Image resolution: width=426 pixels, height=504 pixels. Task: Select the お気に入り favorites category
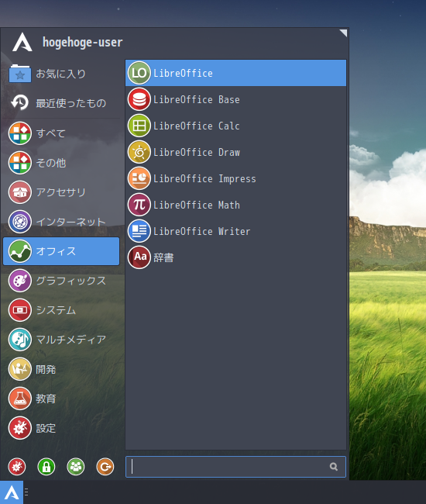61,74
